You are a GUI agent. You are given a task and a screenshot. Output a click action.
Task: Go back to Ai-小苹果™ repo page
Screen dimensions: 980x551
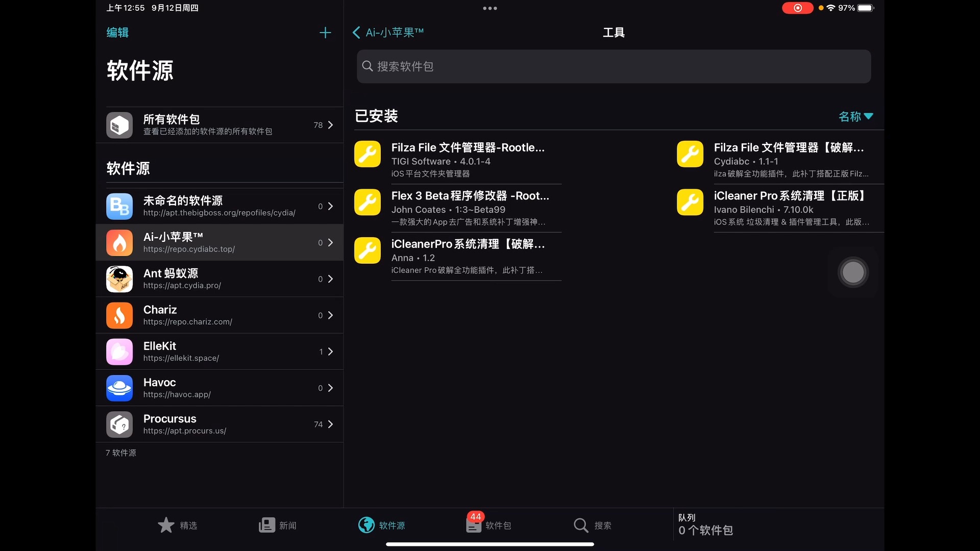388,33
